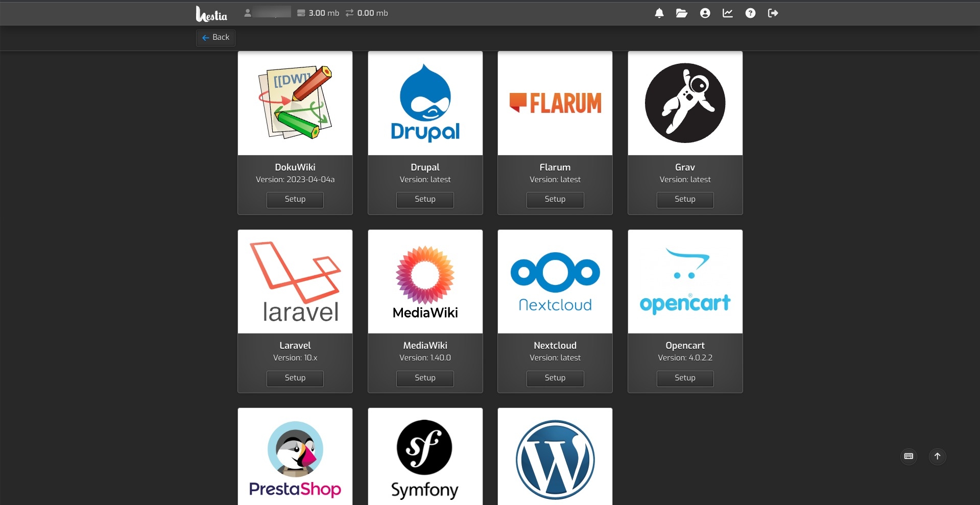The width and height of the screenshot is (980, 505).
Task: Click the Drupal logo image
Action: (x=425, y=103)
